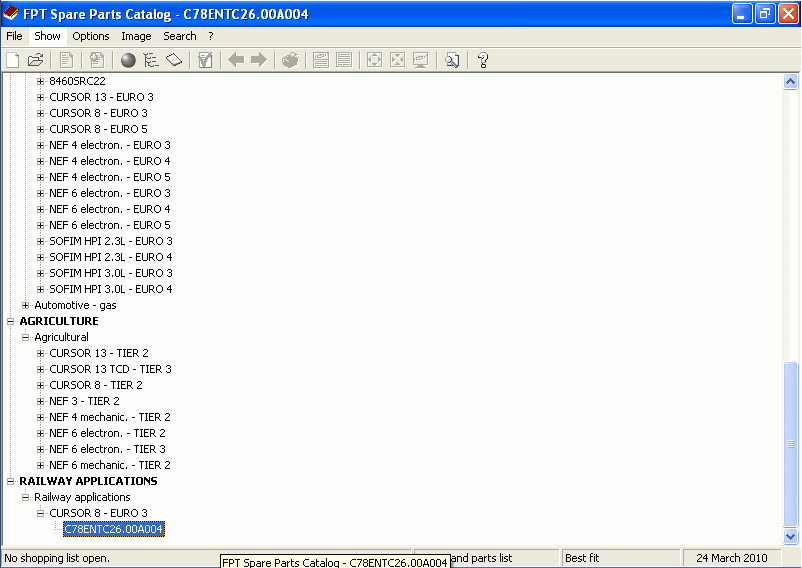802x568 pixels.
Task: Open the Options menu
Action: pyautogui.click(x=91, y=36)
